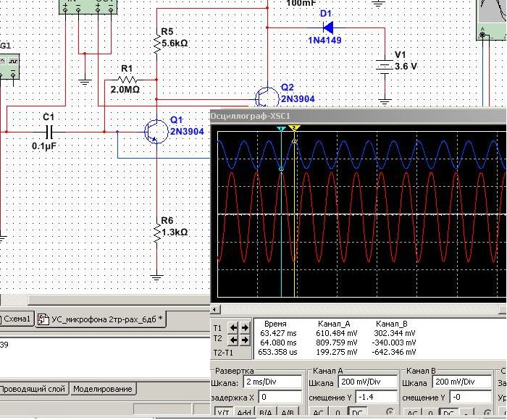Click the C1 0.1µF capacitor symbol

(x=50, y=132)
